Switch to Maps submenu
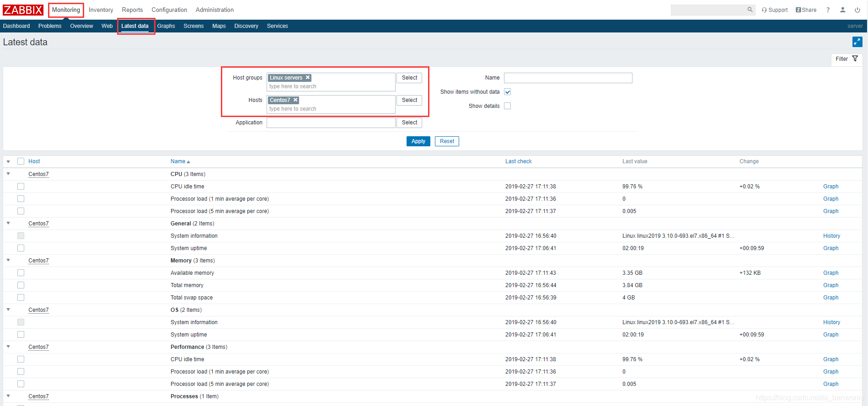 pyautogui.click(x=219, y=26)
